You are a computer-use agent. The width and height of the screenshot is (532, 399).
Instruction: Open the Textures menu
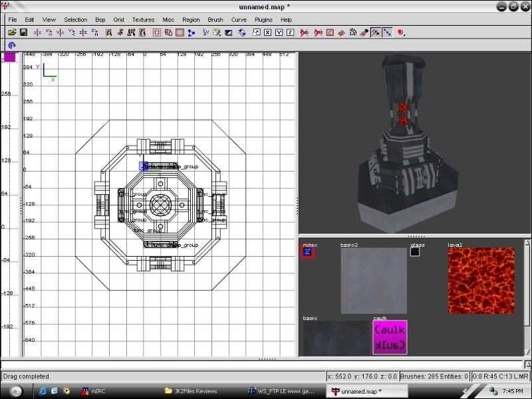point(142,20)
